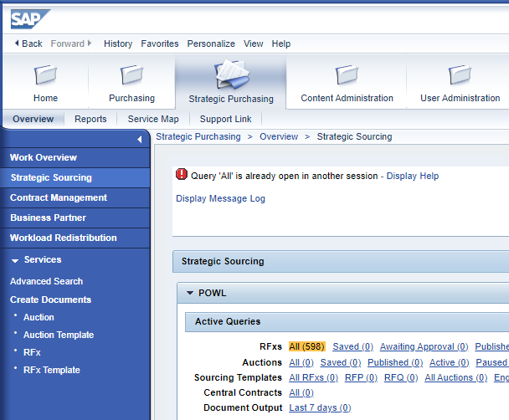Click the SAP logo
The width and height of the screenshot is (509, 420).
click(30, 18)
